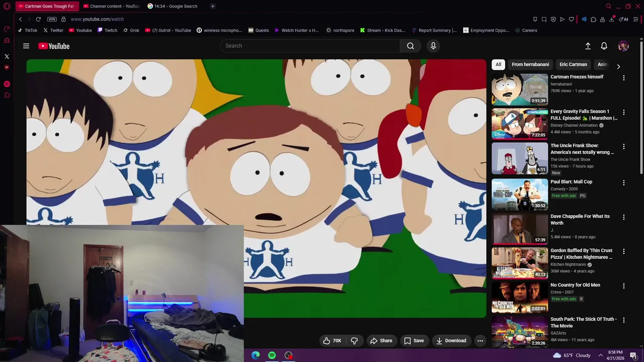644x362 pixels.
Task: Open options for The Uncle Frank Show
Action: [624, 146]
